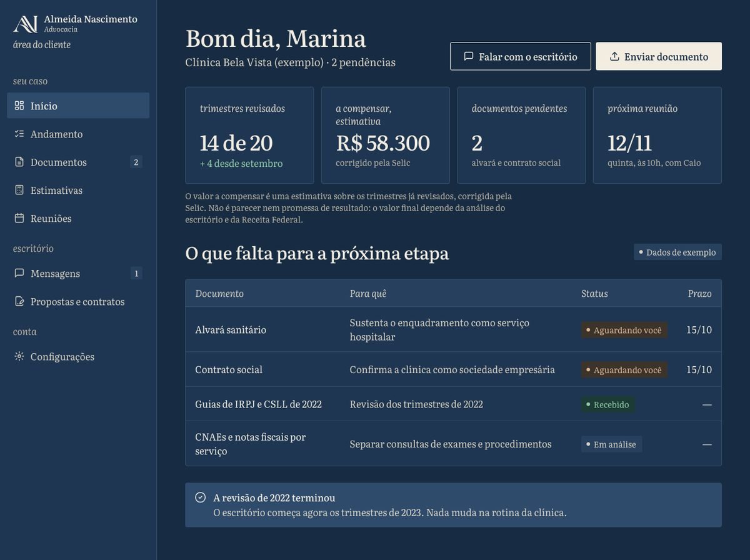Open the documentos pendentes card
750x560 pixels.
[521, 135]
